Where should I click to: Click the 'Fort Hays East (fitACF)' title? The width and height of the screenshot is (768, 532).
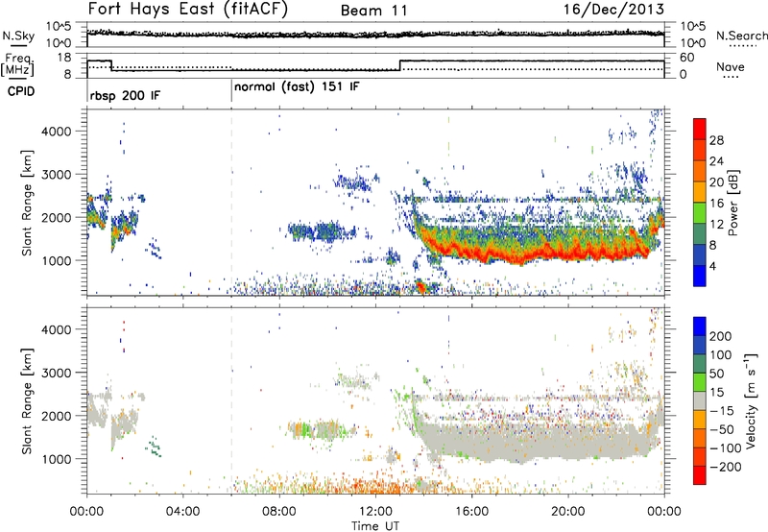(x=188, y=9)
